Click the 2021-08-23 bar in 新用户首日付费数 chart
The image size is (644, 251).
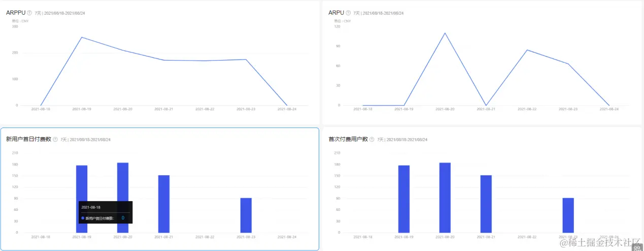click(246, 215)
